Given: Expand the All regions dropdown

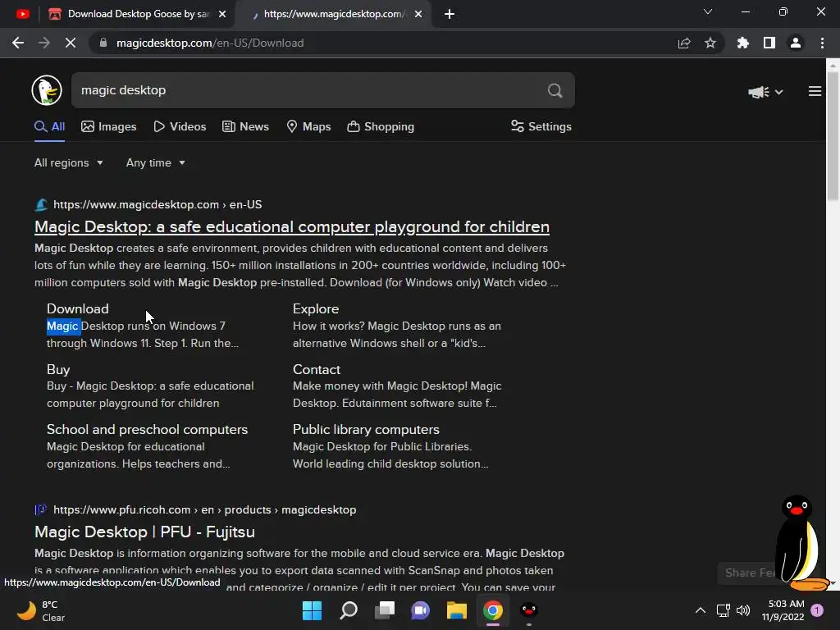Looking at the screenshot, I should [x=69, y=163].
